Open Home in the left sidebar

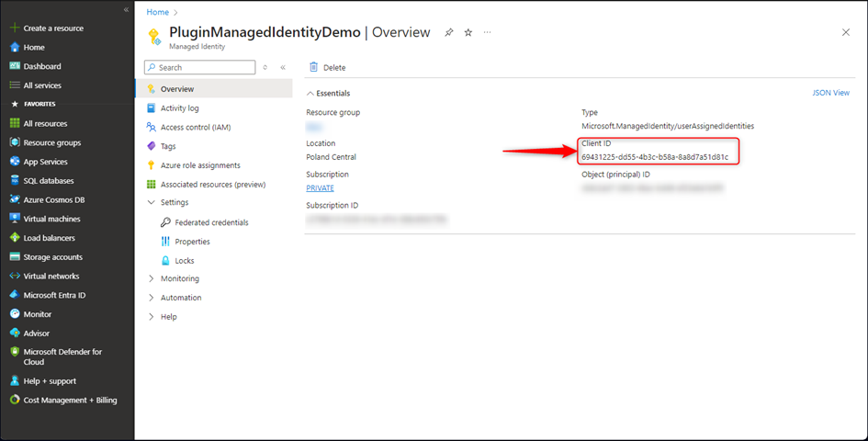pos(34,47)
